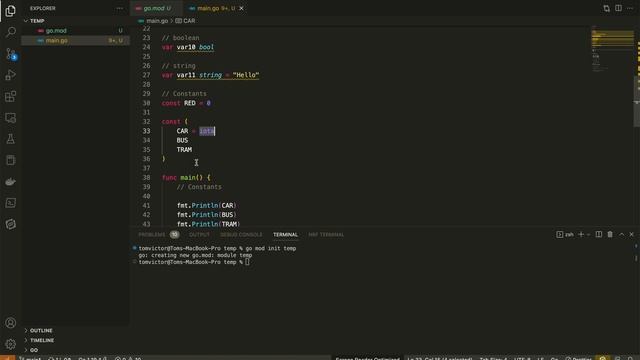The width and height of the screenshot is (640, 360).
Task: Click Explorer's more actions ellipsis
Action: 119,8
